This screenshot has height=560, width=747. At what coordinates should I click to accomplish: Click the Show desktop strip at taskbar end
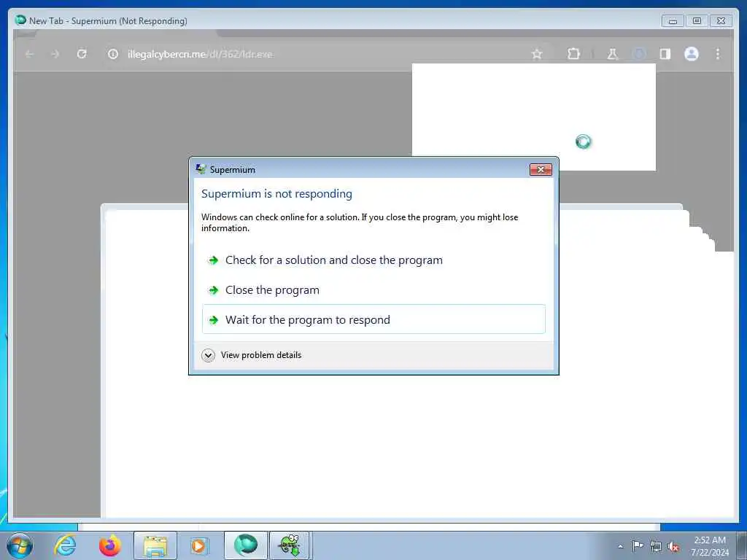pos(741,545)
